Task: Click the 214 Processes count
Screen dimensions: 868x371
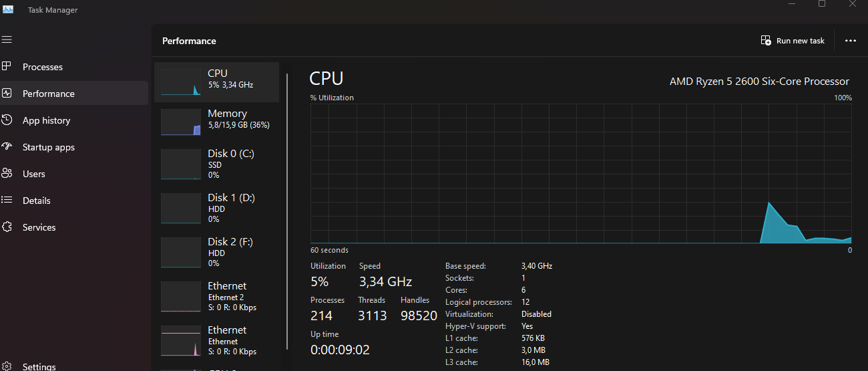Action: pyautogui.click(x=322, y=316)
